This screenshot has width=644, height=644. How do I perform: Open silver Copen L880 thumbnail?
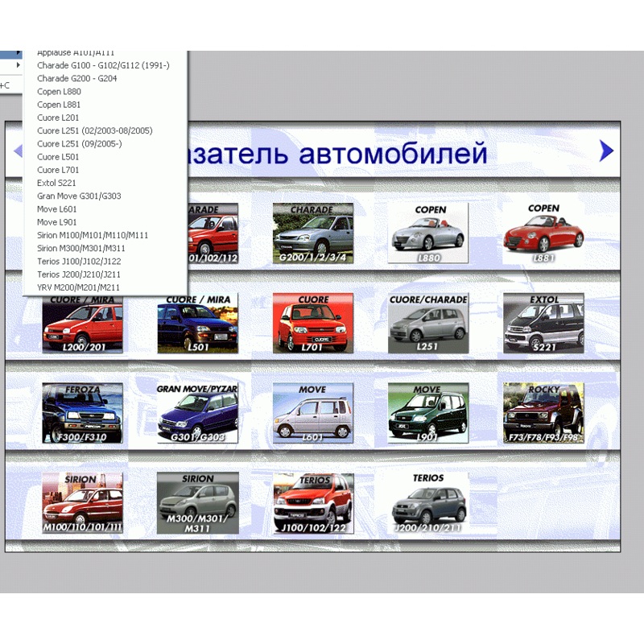pos(428,233)
